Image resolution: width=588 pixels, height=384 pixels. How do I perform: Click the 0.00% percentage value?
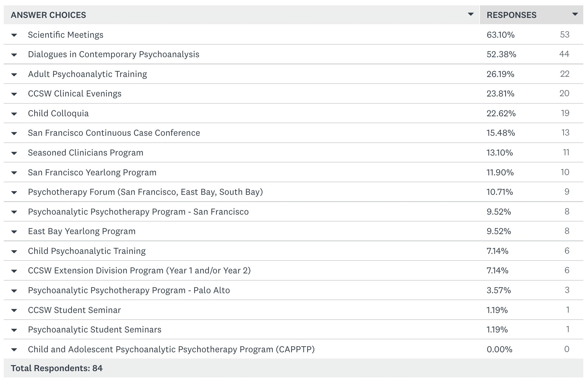(x=499, y=349)
